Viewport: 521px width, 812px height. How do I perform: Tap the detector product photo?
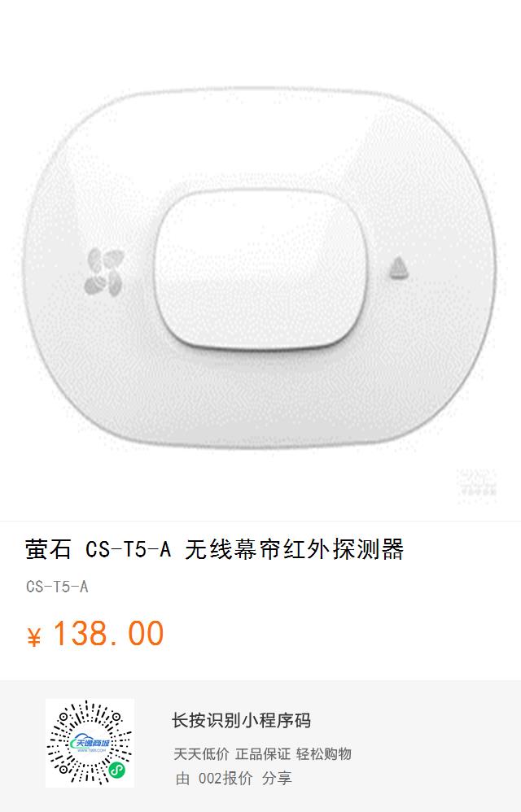pyautogui.click(x=260, y=268)
